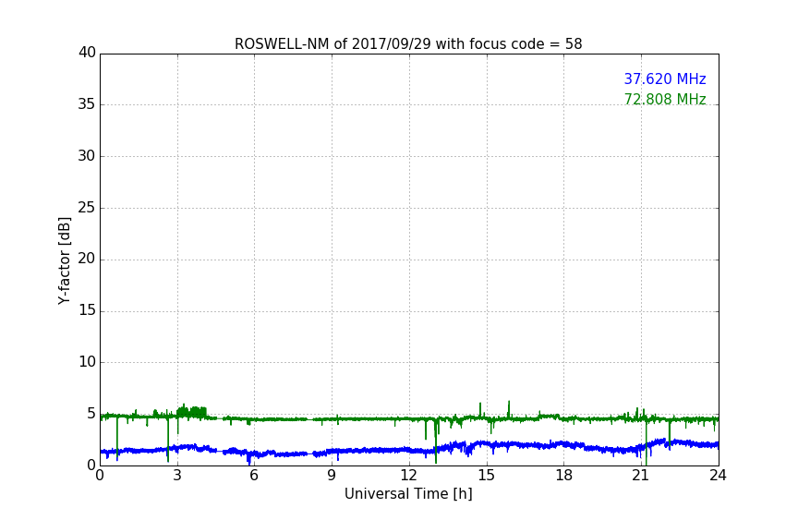Click the y-axis tick label '5'
798x532 pixels.
click(x=91, y=414)
